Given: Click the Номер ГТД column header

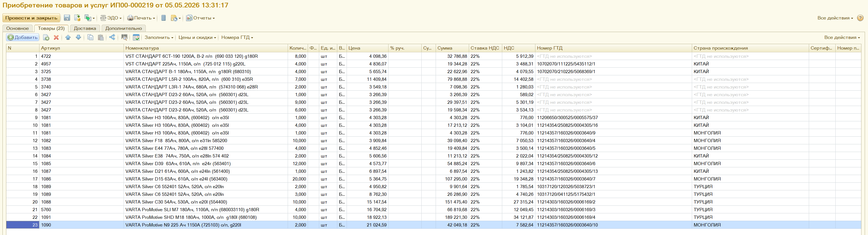Looking at the screenshot, I should [x=613, y=48].
